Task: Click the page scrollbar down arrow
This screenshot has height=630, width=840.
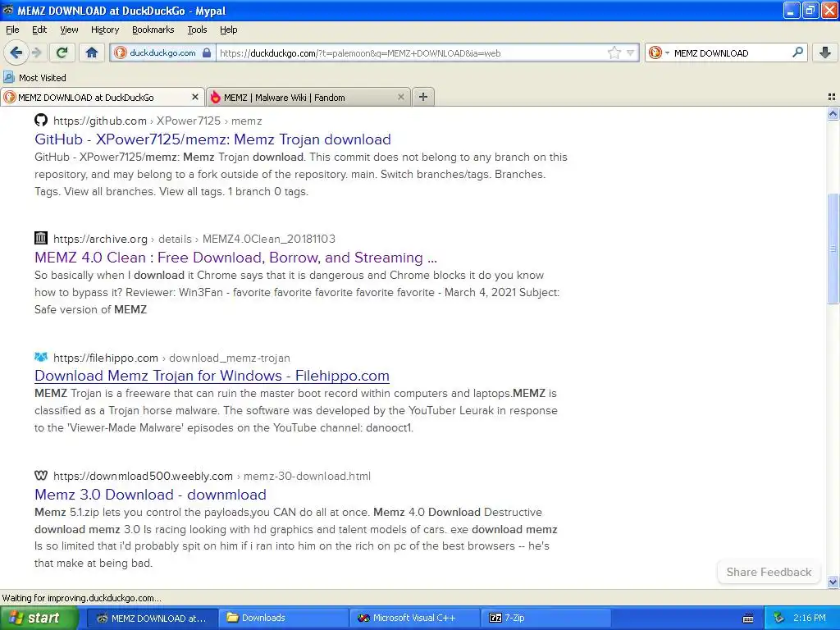Action: tap(833, 582)
